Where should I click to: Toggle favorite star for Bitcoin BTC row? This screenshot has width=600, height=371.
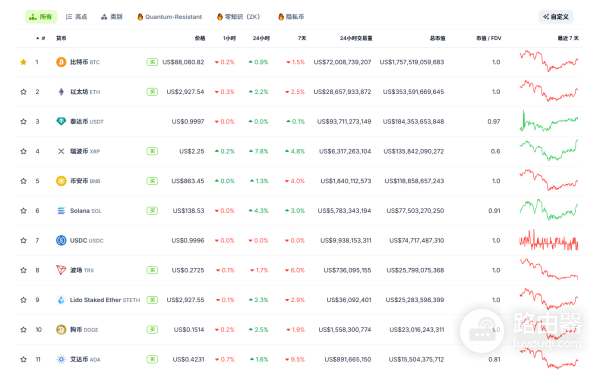(23, 62)
